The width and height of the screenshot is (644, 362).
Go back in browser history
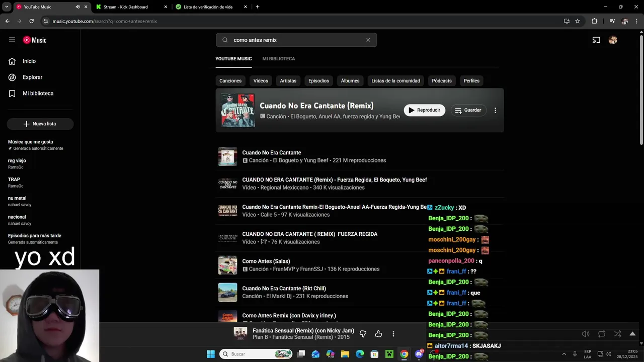click(7, 21)
